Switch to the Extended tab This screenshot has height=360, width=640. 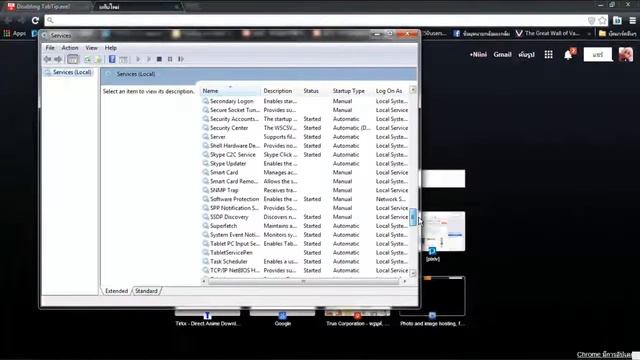[116, 291]
